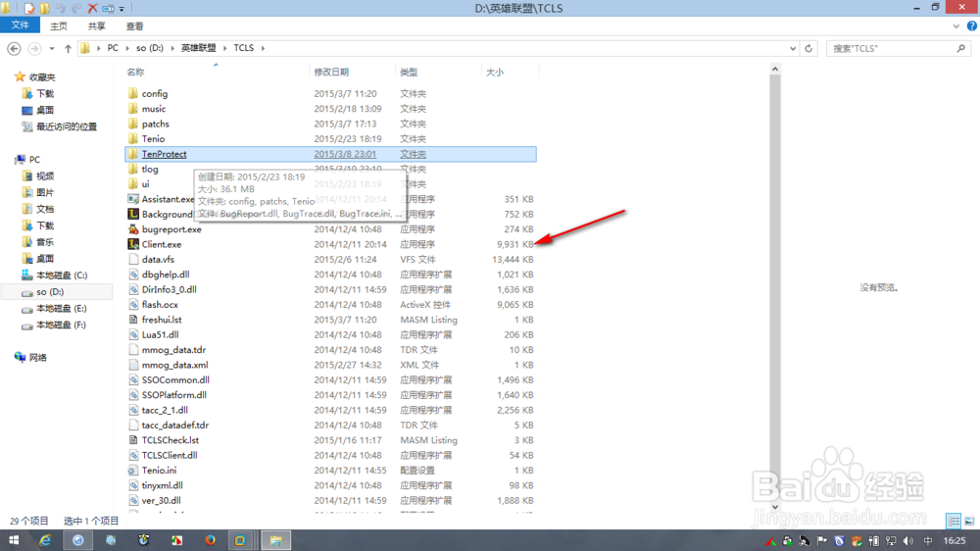This screenshot has height=551, width=980.
Task: Click the search magnifier icon
Action: click(961, 48)
